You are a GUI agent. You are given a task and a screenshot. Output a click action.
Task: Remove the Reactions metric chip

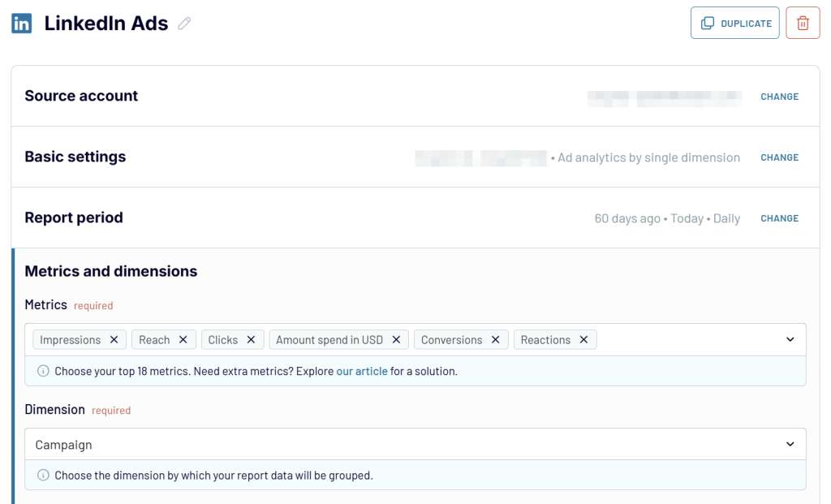583,340
